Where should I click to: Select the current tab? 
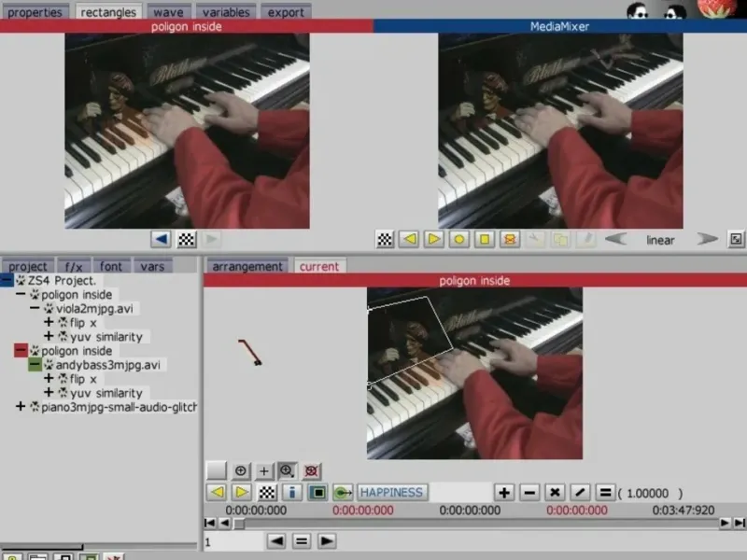coord(319,266)
